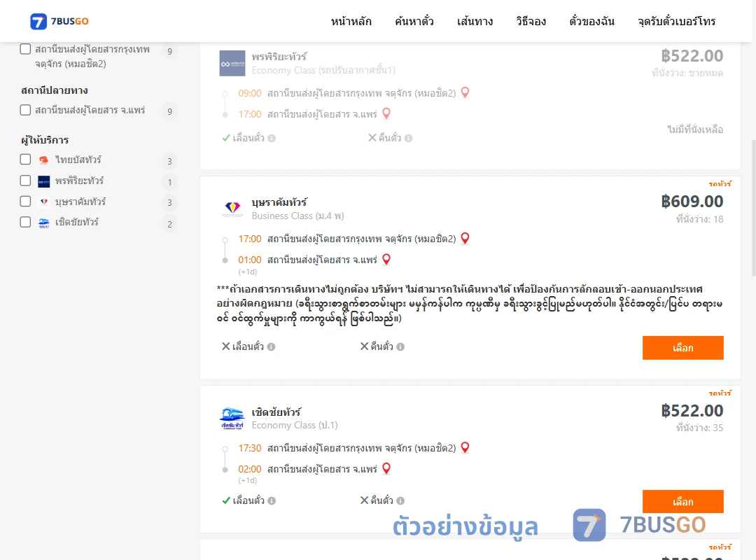This screenshot has height=560, width=756.
Task: Show เลื่อนตั๋ว info icon in พรพิริยะทัวร์ card
Action: (272, 139)
